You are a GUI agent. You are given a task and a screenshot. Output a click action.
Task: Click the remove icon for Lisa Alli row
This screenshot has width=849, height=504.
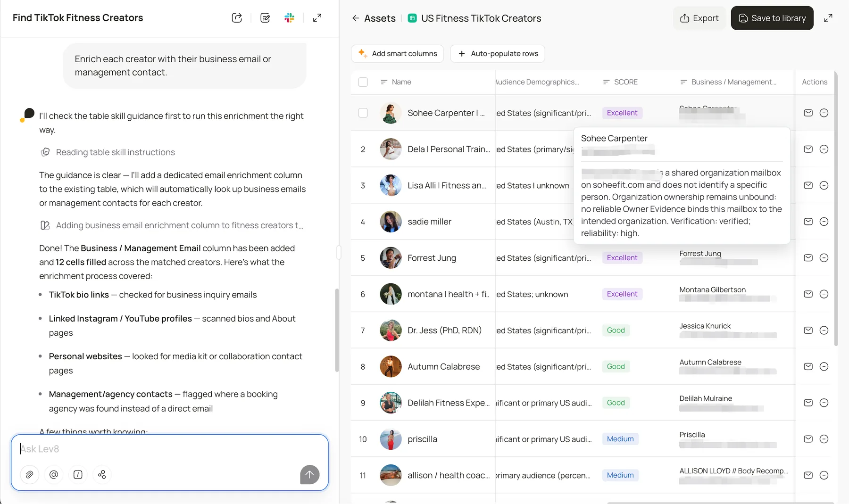[824, 185]
